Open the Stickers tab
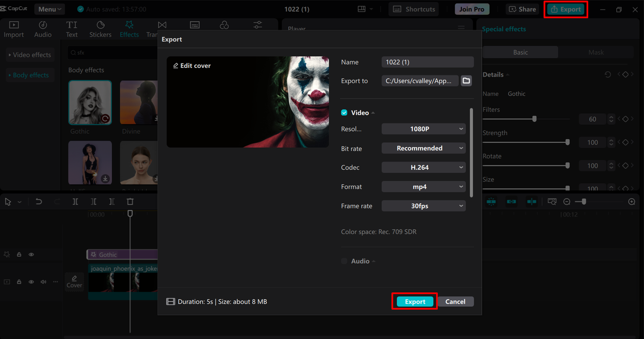The width and height of the screenshot is (644, 339). tap(100, 29)
